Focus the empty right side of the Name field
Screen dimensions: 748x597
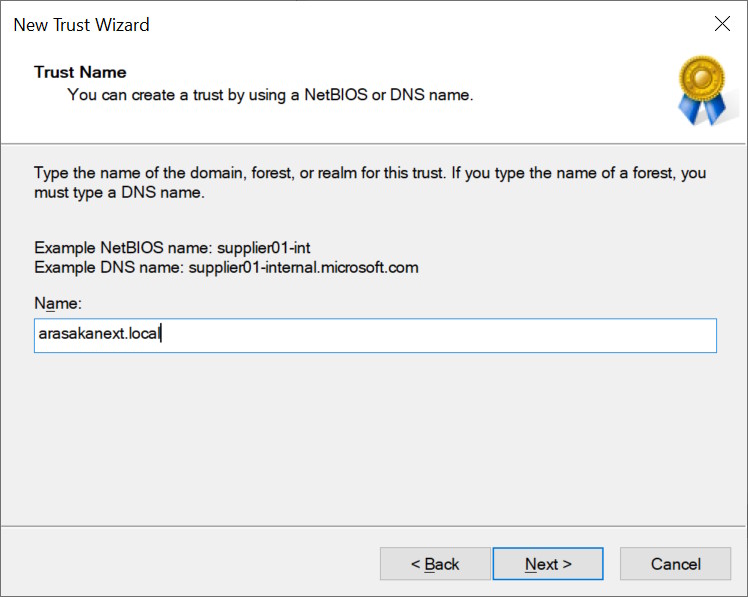pyautogui.click(x=500, y=336)
